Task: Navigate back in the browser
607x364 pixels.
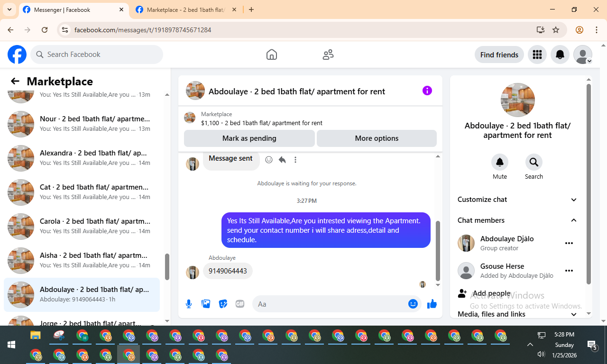Action: (x=11, y=30)
